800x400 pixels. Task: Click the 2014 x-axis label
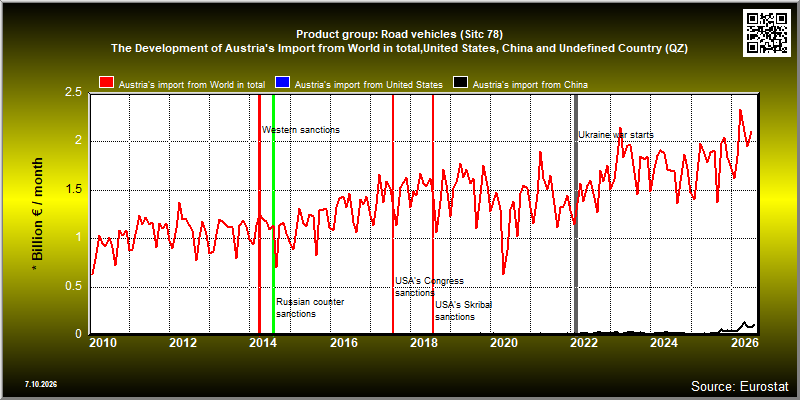(263, 343)
